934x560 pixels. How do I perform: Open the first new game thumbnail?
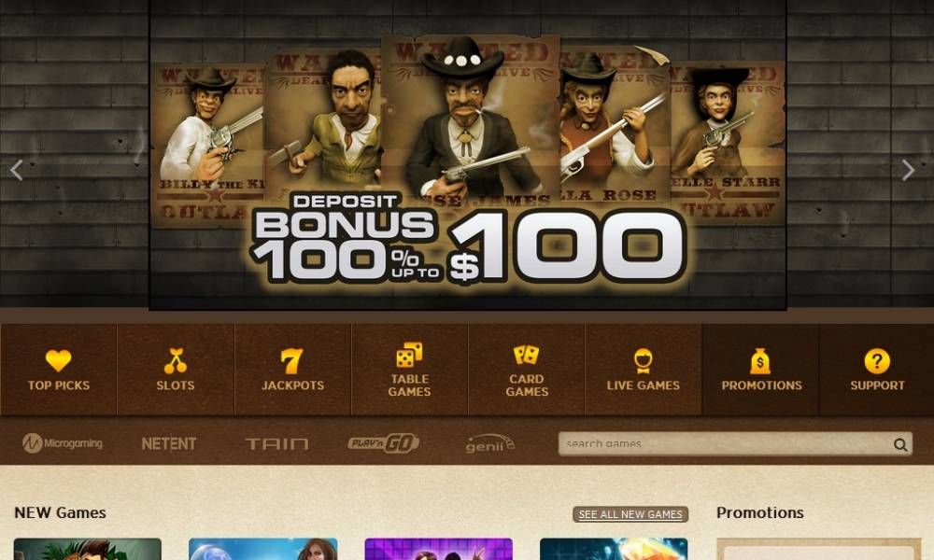[x=88, y=549]
